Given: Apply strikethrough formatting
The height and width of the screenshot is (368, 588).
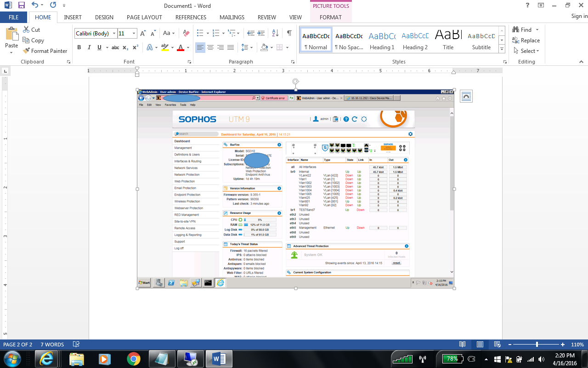Looking at the screenshot, I should [x=115, y=47].
